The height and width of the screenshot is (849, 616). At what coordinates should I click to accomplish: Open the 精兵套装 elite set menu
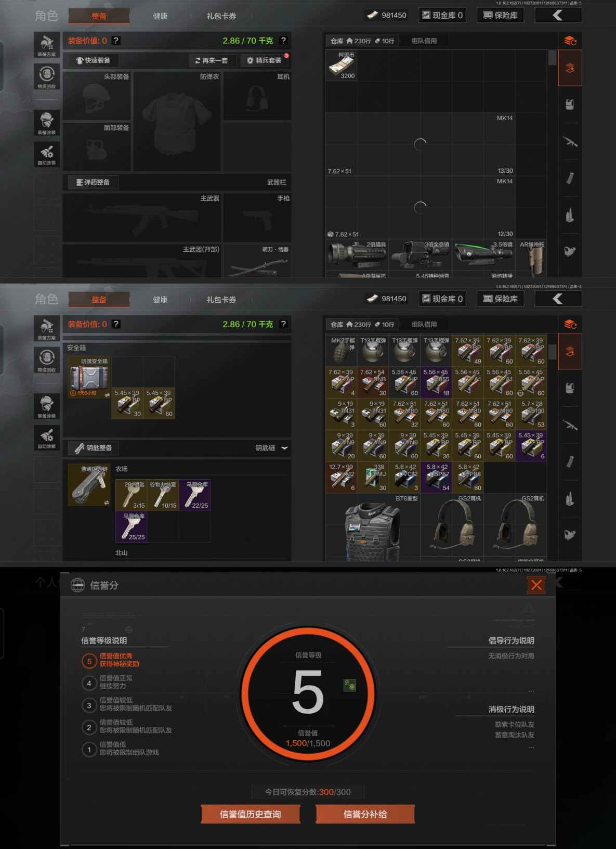pos(265,60)
